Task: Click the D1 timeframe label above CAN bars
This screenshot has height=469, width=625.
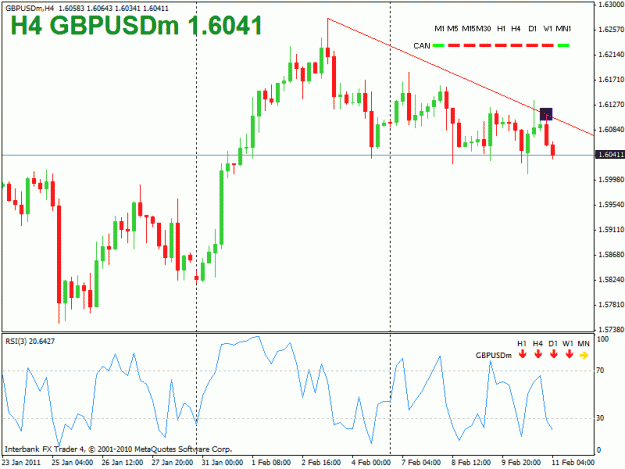Action: [533, 29]
